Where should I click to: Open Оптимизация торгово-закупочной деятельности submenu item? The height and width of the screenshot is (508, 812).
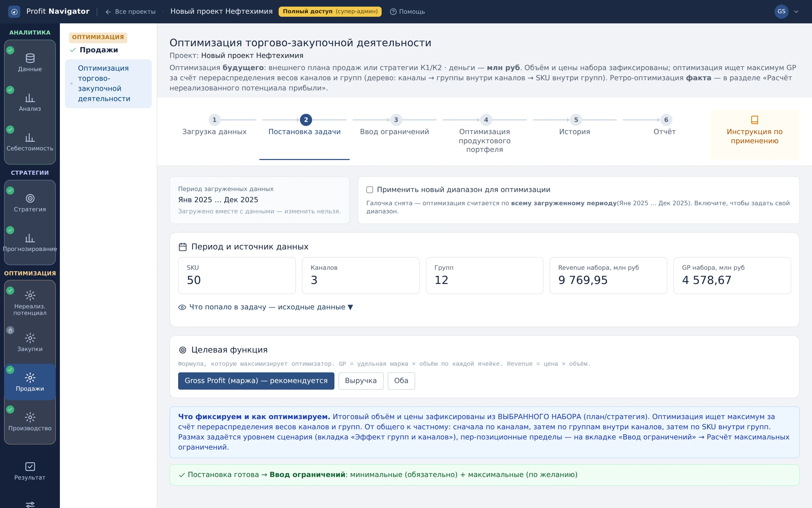point(108,84)
